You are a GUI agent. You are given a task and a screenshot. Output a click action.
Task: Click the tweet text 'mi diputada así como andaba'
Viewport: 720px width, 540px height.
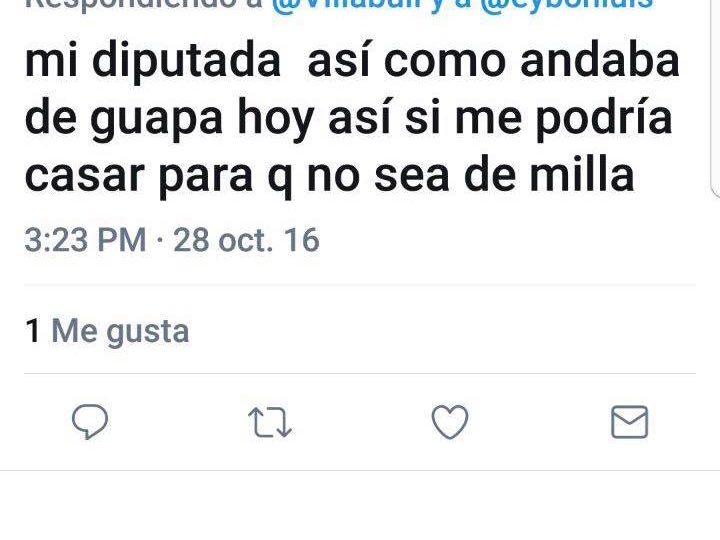pos(352,62)
